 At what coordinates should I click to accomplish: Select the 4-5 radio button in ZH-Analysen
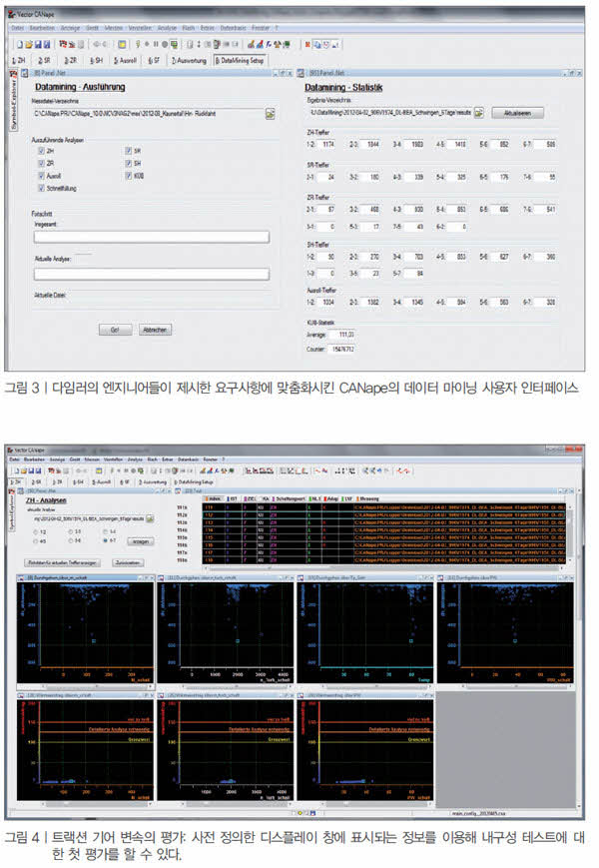pyautogui.click(x=36, y=540)
